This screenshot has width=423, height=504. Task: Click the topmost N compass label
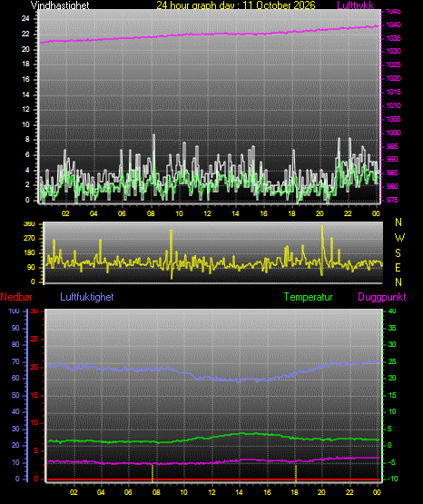(x=398, y=222)
